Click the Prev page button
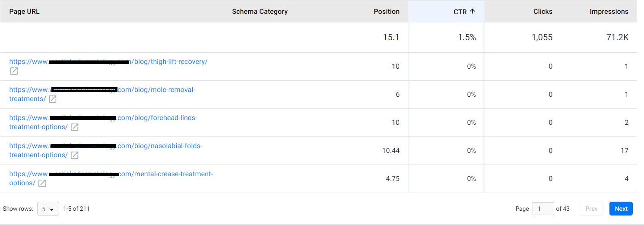Screen dimensions: 644x225 point(591,209)
